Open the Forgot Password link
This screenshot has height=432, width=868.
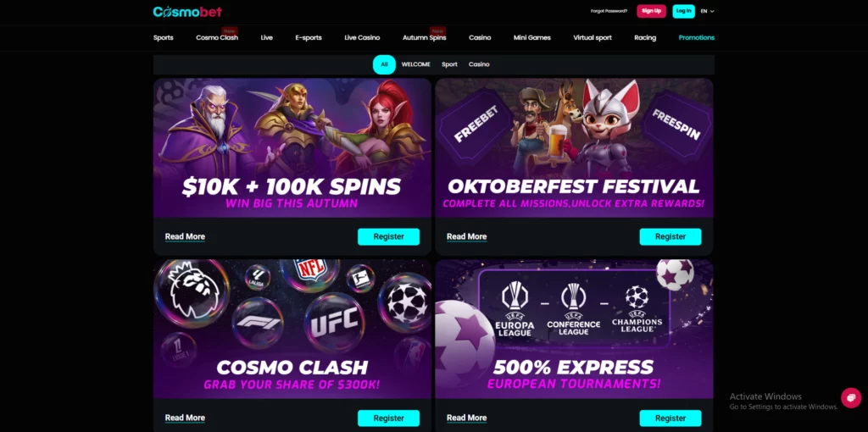pos(609,11)
